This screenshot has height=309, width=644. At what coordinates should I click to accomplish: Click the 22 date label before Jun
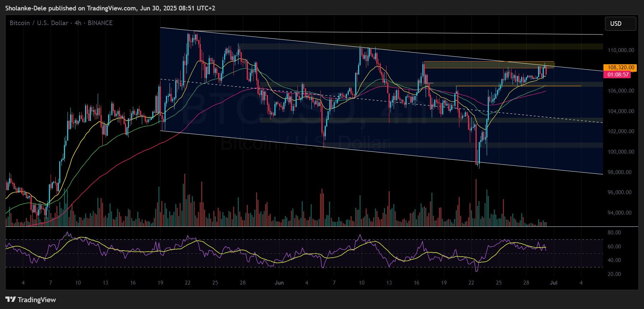click(x=187, y=283)
